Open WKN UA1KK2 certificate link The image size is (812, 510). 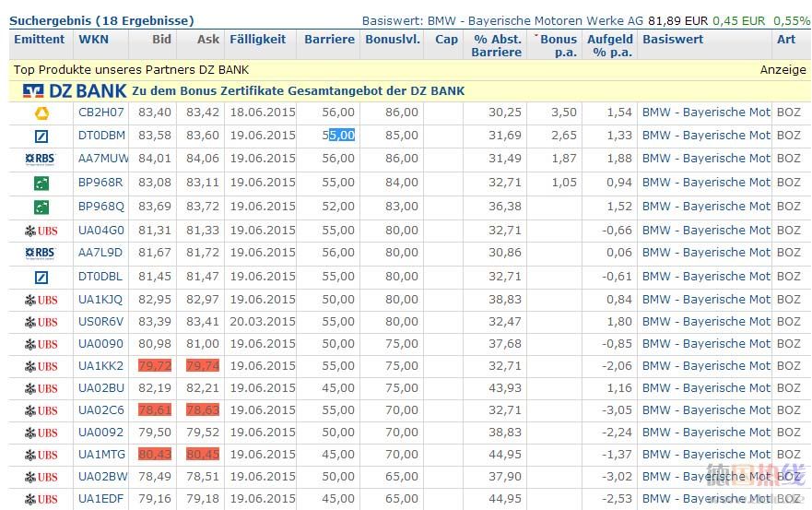click(x=100, y=366)
